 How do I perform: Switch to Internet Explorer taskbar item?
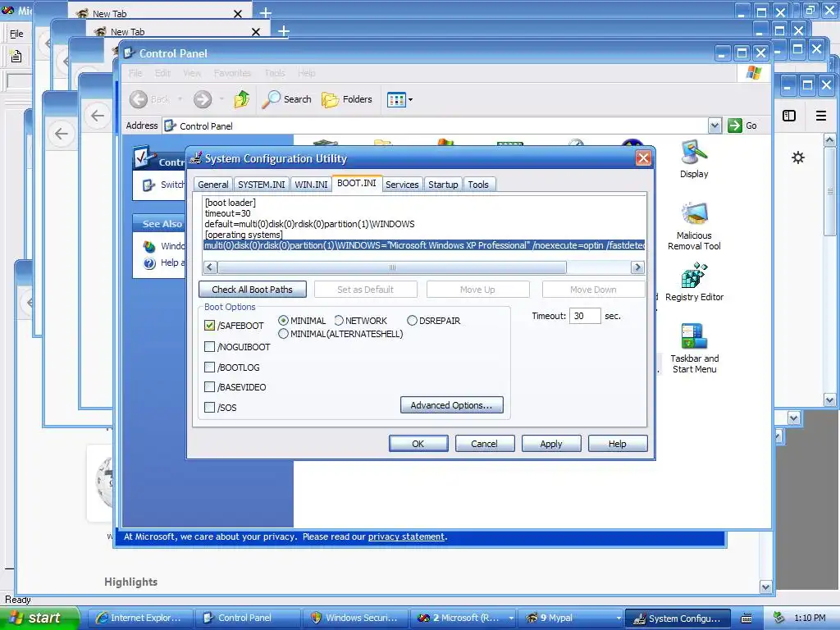click(139, 619)
